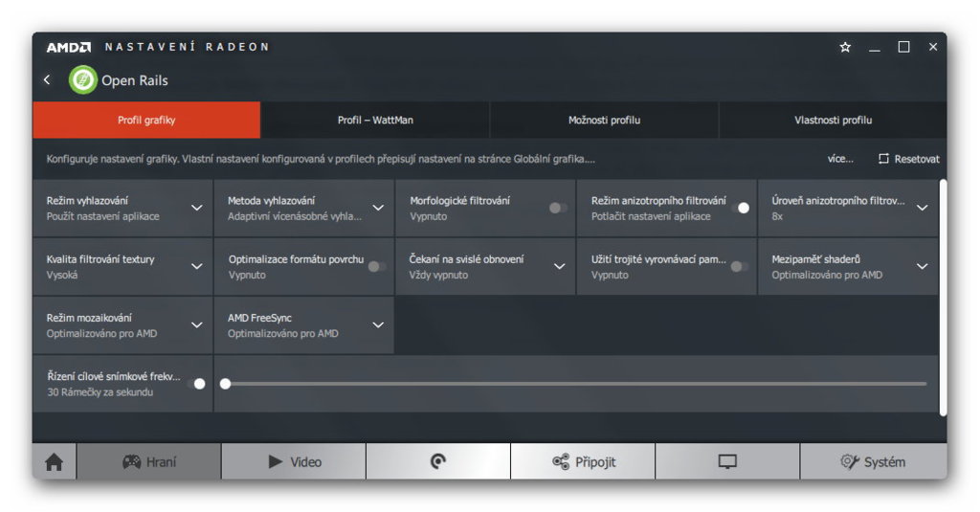Screen dimensions: 980x512
Task: Open the Systém tab
Action: tap(873, 462)
